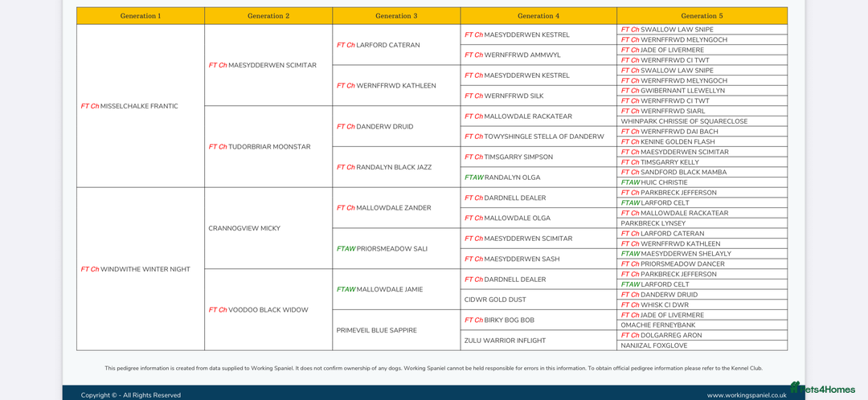Click WHINPARK CHRISSIE OF SQUARECLOSE
This screenshot has height=400, width=868.
pos(684,121)
